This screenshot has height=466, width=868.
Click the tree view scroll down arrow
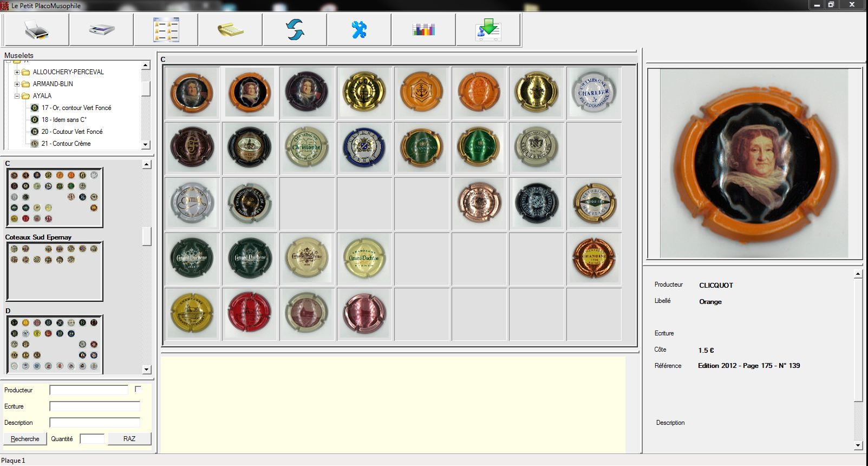click(x=145, y=145)
